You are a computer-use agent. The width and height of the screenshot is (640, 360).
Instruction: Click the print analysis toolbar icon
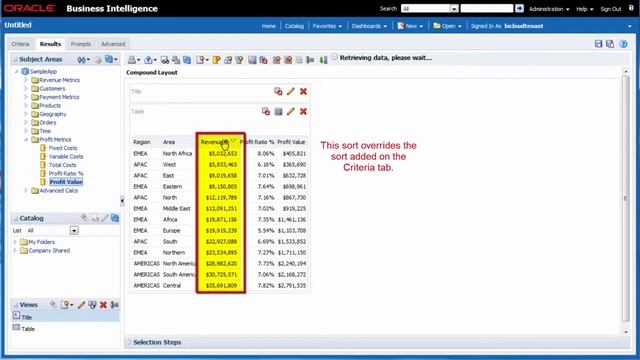click(x=132, y=60)
